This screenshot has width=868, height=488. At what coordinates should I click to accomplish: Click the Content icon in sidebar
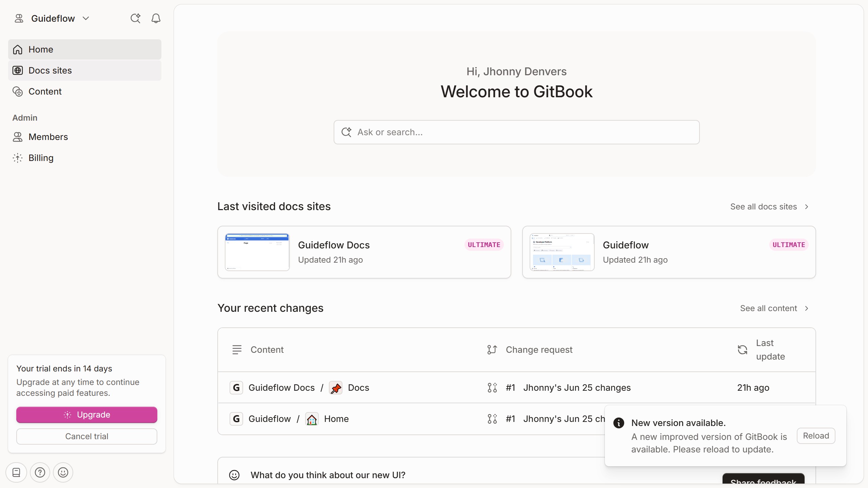coord(18,91)
